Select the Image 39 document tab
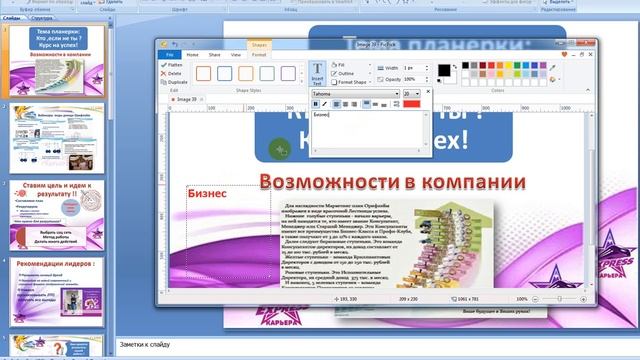Viewport: 640px width, 360px height. 187,99
